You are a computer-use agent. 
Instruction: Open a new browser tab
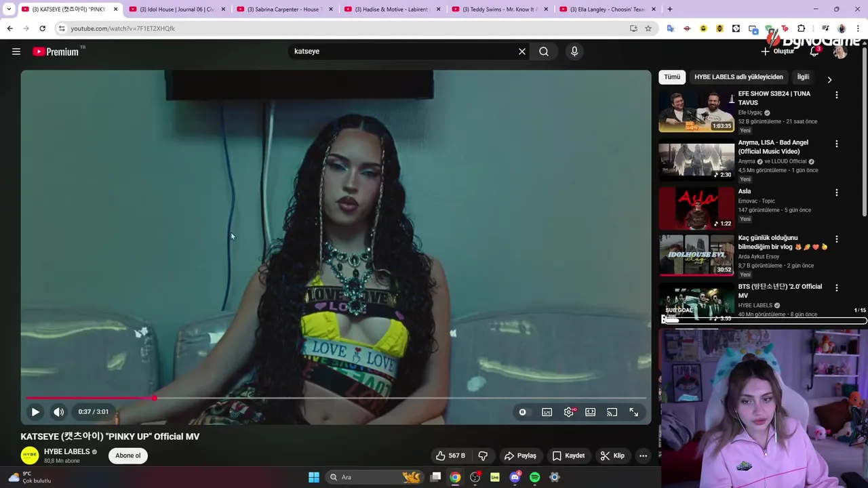tap(670, 9)
